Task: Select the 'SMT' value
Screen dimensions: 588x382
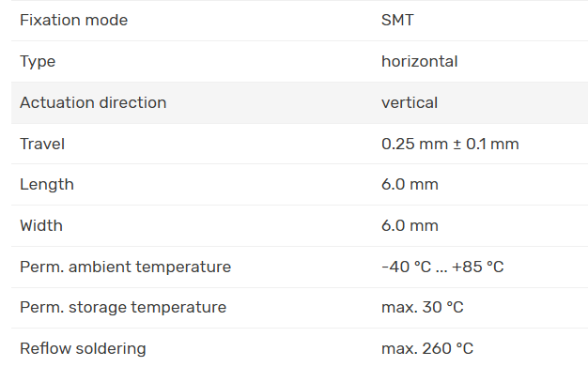Action: coord(397,20)
